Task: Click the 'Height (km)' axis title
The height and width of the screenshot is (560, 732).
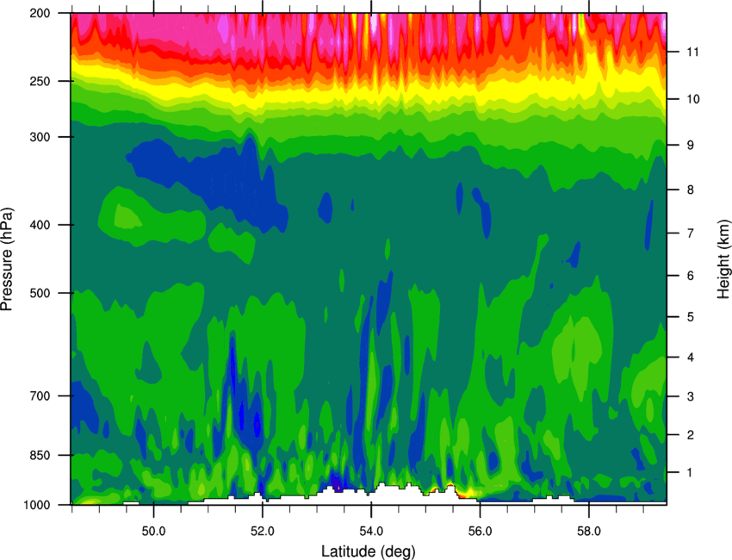Action: 724,258
